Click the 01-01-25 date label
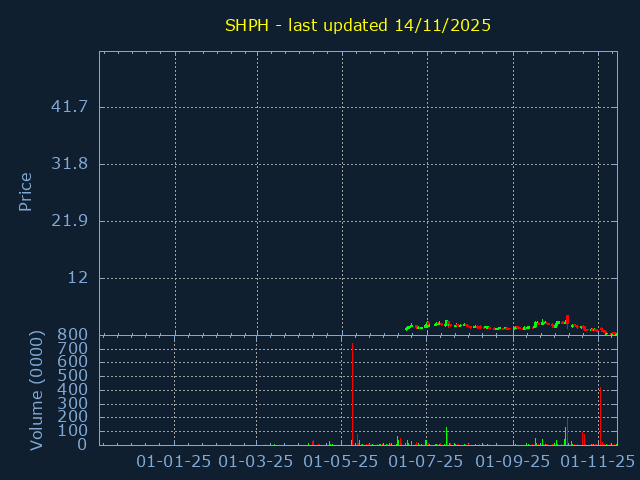Image resolution: width=640 pixels, height=480 pixels. coord(174,461)
